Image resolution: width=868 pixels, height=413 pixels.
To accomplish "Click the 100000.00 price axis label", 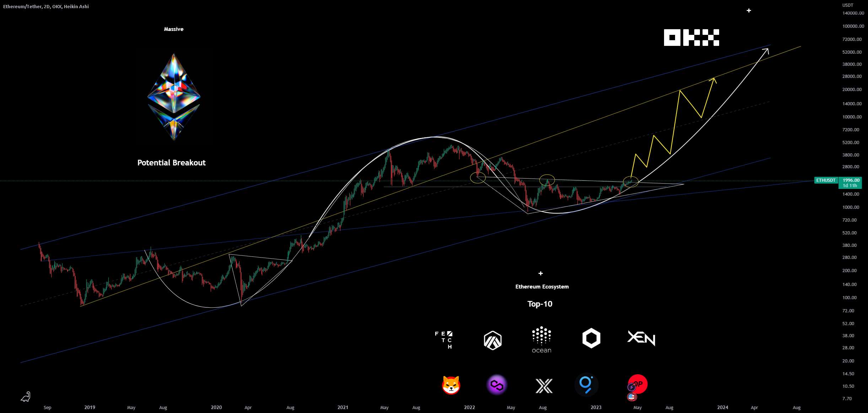I will (853, 26).
